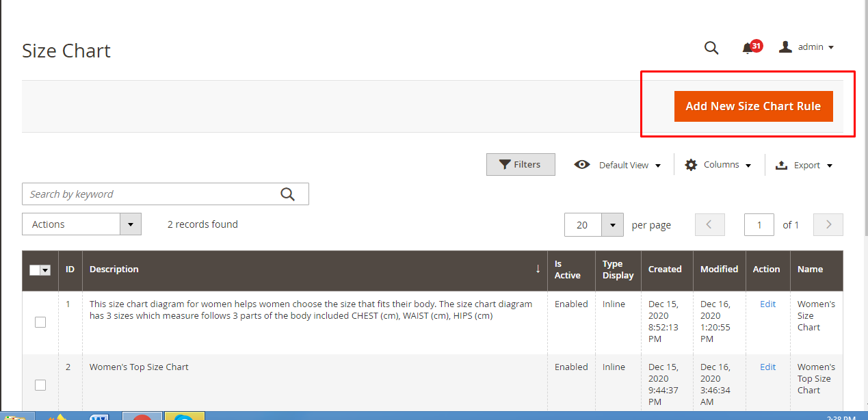
Task: Expand the Actions dropdown
Action: tap(130, 224)
